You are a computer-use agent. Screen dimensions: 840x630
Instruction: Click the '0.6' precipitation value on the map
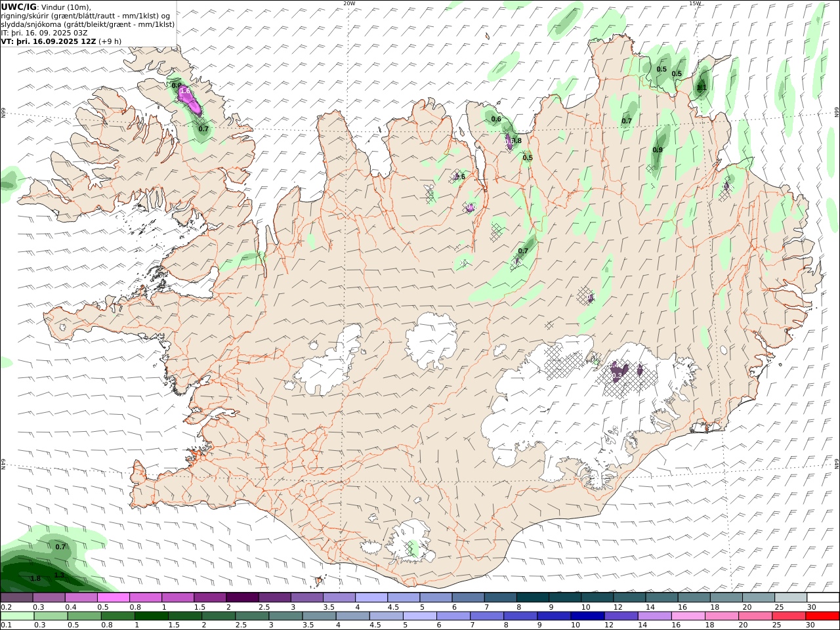click(x=496, y=119)
